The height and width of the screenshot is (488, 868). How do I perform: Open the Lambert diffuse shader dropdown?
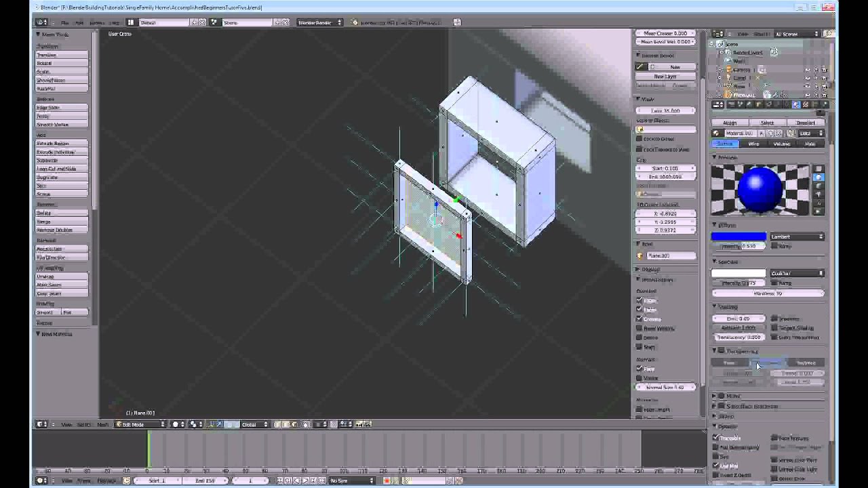797,237
